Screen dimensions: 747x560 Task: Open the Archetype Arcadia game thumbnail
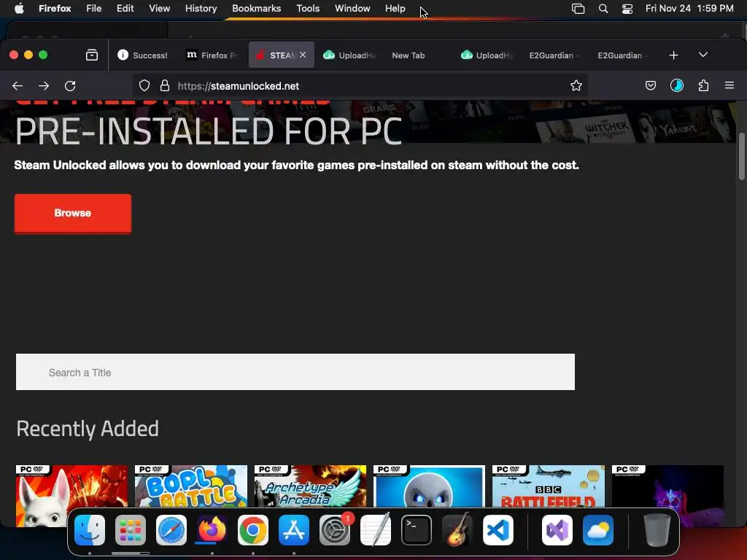310,486
